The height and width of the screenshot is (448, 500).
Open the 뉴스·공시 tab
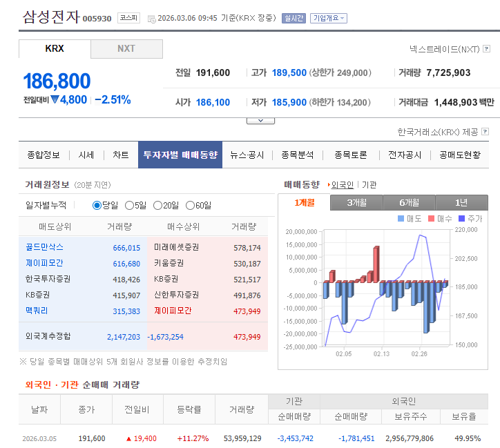(x=247, y=155)
